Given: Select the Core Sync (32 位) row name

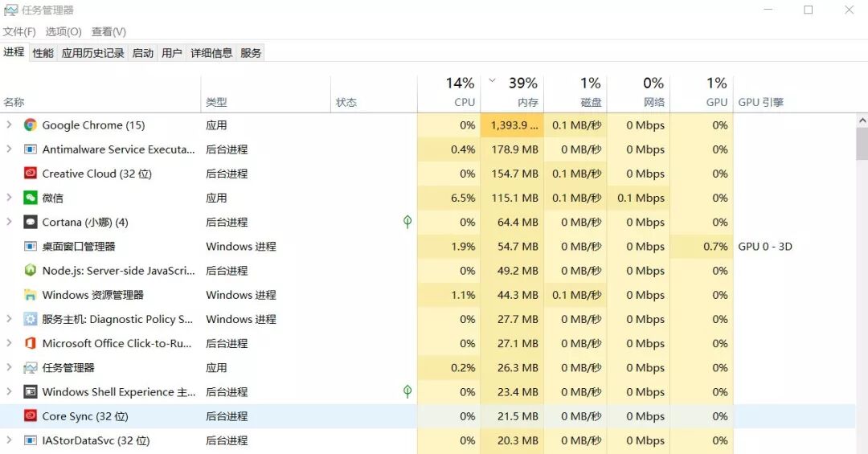Looking at the screenshot, I should (85, 416).
